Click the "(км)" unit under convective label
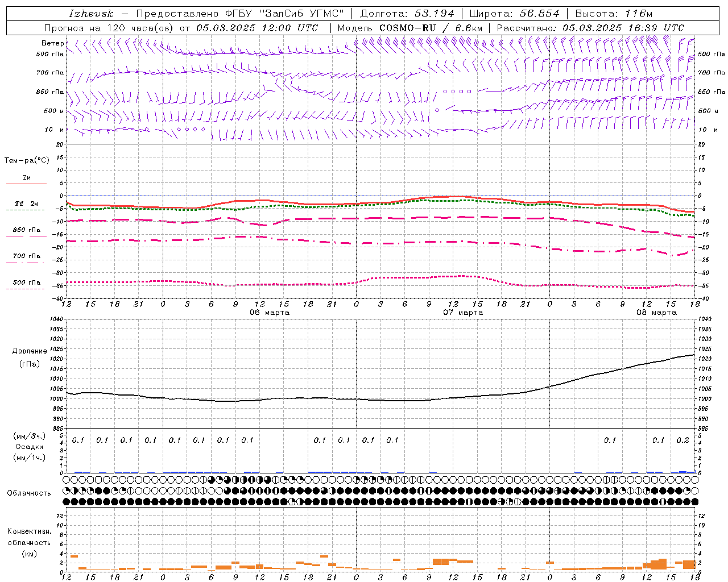Image resolution: width=728 pixels, height=582 pixels. click(x=29, y=554)
